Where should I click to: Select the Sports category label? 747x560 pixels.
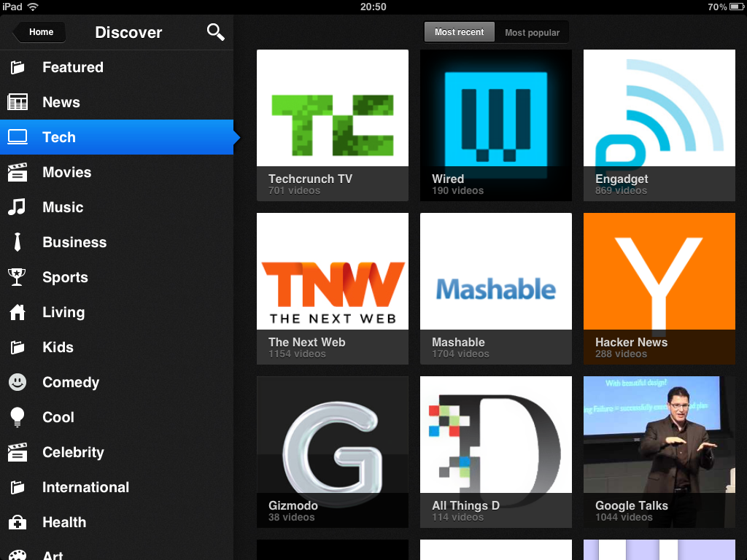click(65, 277)
